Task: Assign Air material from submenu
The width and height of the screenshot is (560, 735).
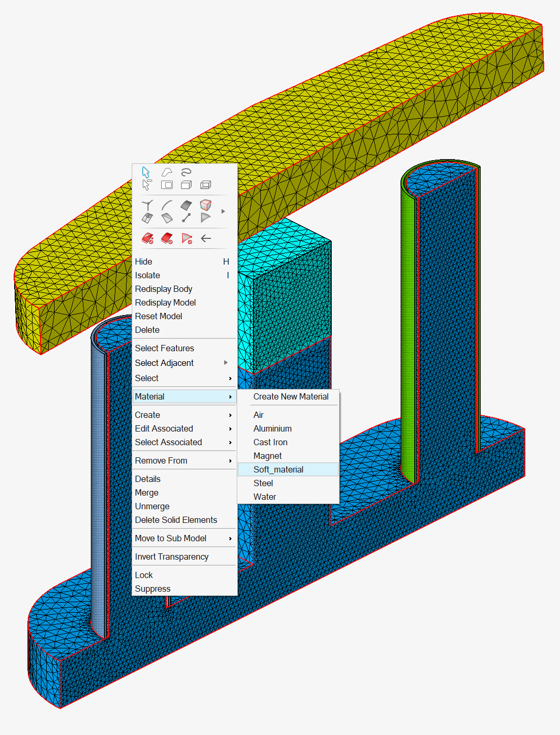Action: 288,415
